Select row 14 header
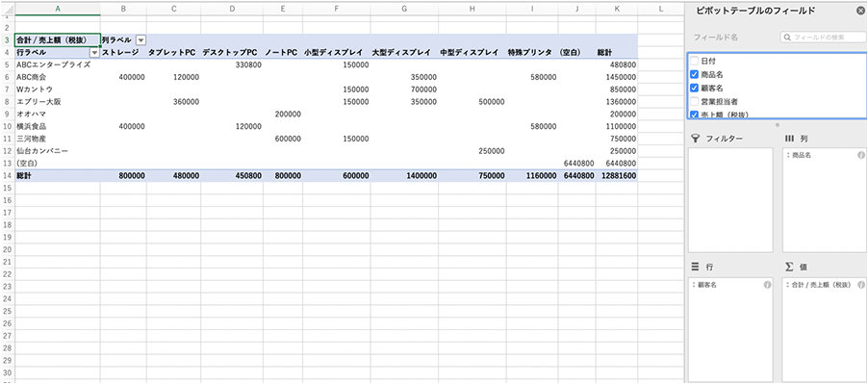Screen dimensions: 868x384 7,175
